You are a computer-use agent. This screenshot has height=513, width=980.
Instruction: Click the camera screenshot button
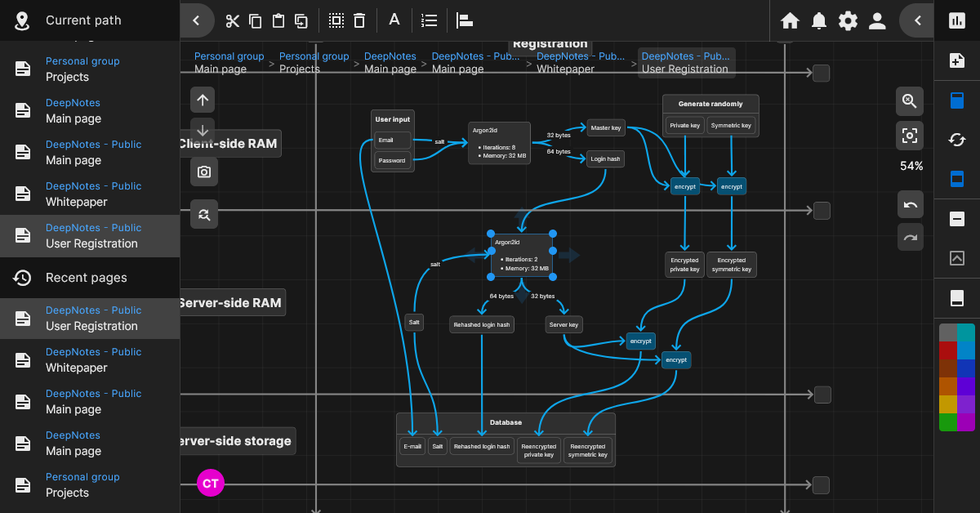point(204,172)
